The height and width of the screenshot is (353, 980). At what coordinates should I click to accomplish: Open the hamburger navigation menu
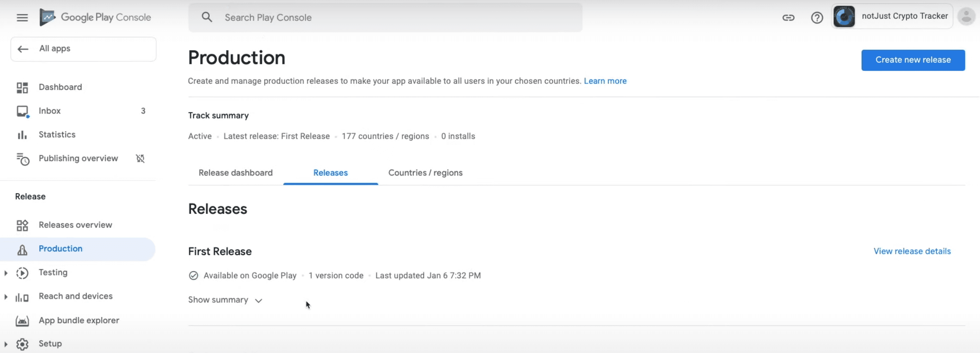click(22, 18)
